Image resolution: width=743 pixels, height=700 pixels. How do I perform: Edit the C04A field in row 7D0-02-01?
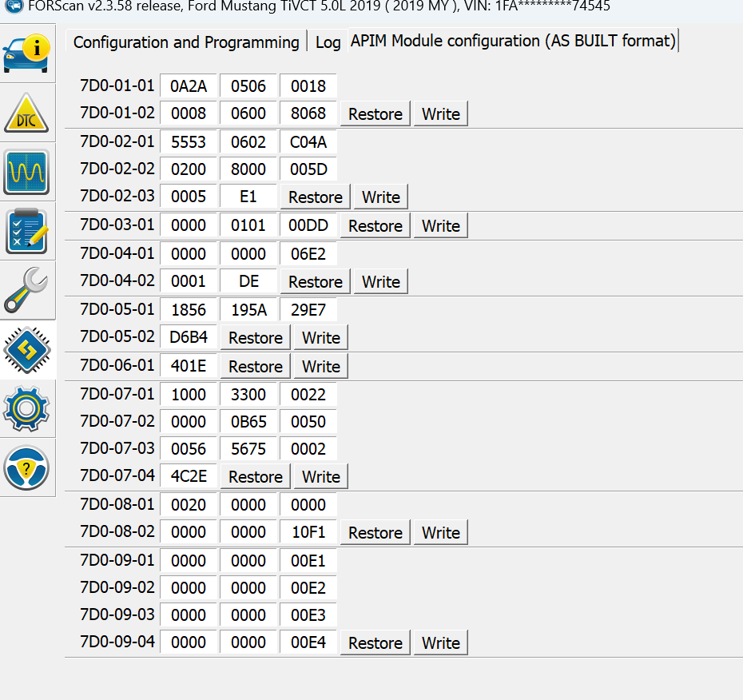[x=308, y=141]
